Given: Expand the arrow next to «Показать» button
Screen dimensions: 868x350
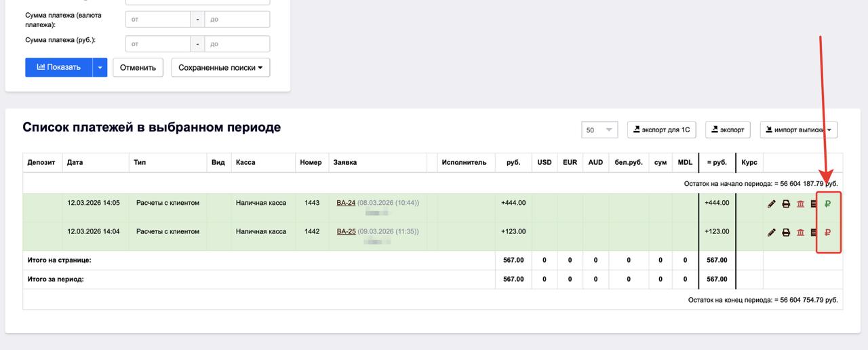Looking at the screenshot, I should (100, 67).
